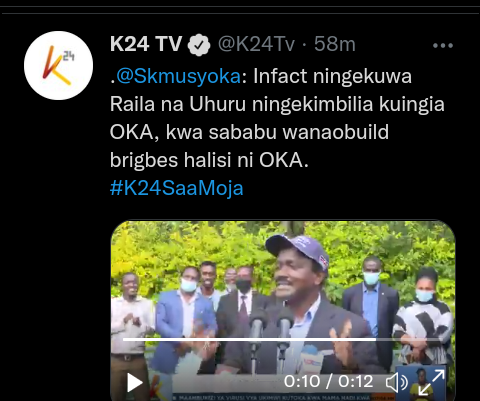This screenshot has width=480, height=401.
Task: Click the tweet text about OKA
Action: [277, 118]
